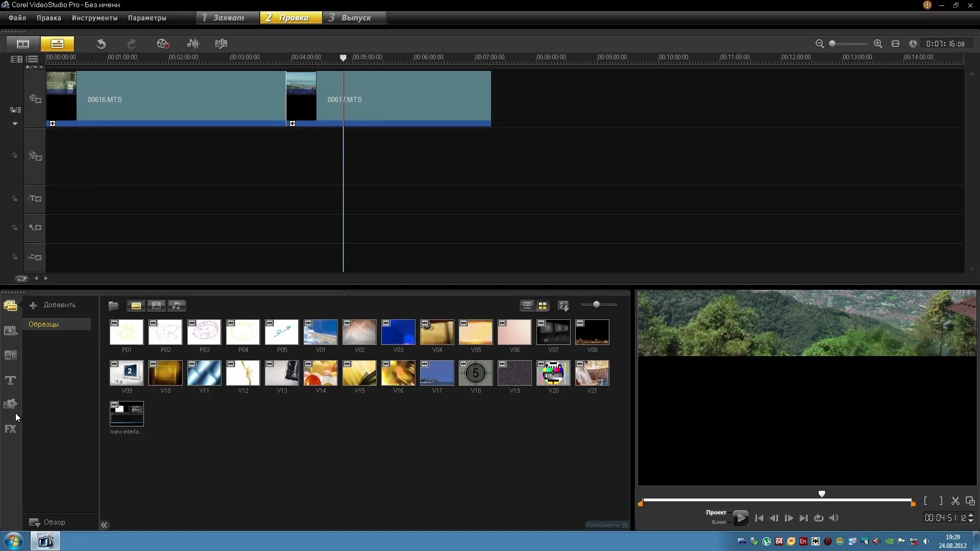Collapse library panel with double chevron

[104, 525]
